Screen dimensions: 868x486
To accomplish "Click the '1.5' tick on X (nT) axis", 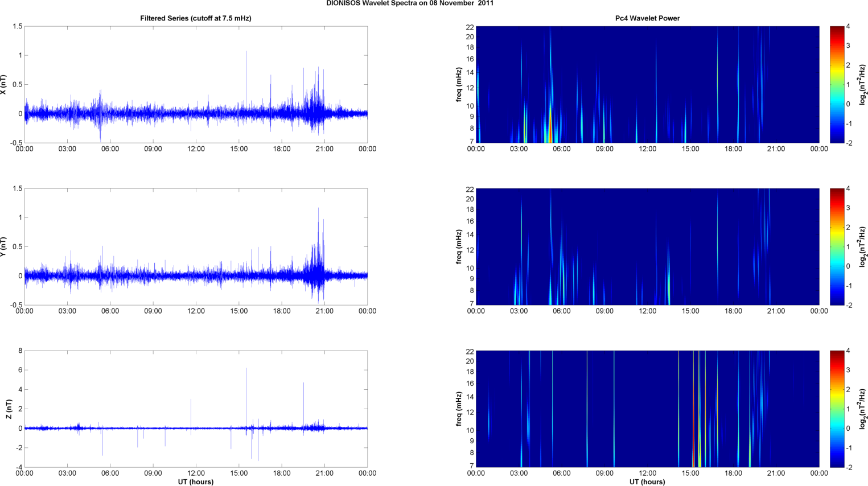I will point(17,26).
